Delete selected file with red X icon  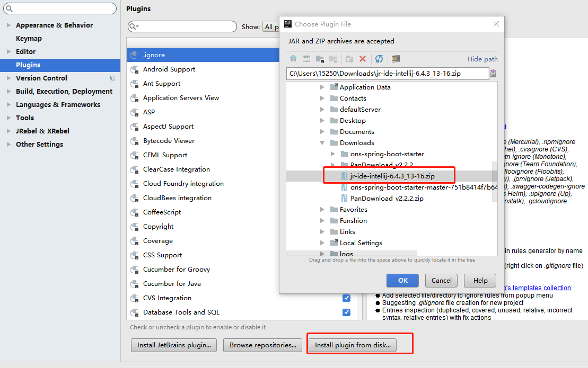pyautogui.click(x=363, y=59)
